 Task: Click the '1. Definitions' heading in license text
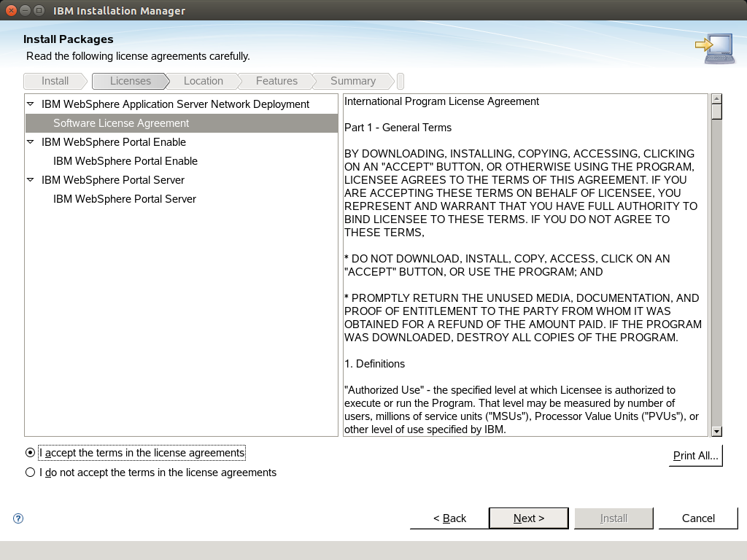pos(374,364)
